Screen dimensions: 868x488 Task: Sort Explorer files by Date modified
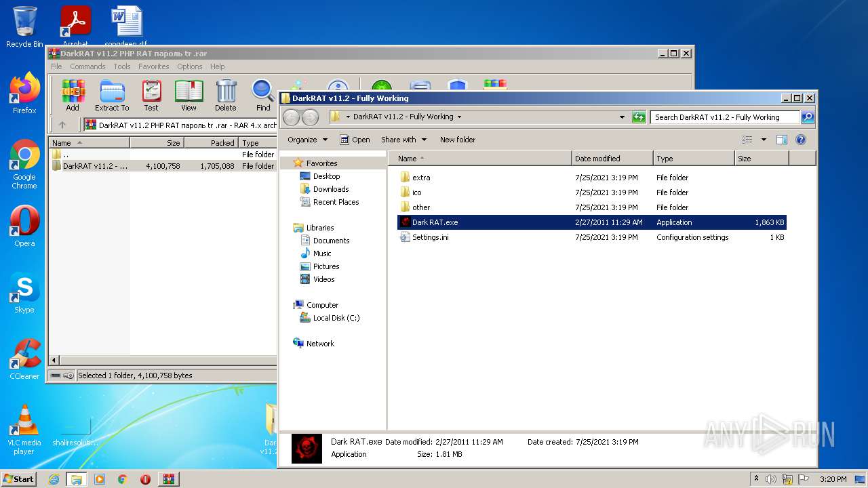click(612, 159)
